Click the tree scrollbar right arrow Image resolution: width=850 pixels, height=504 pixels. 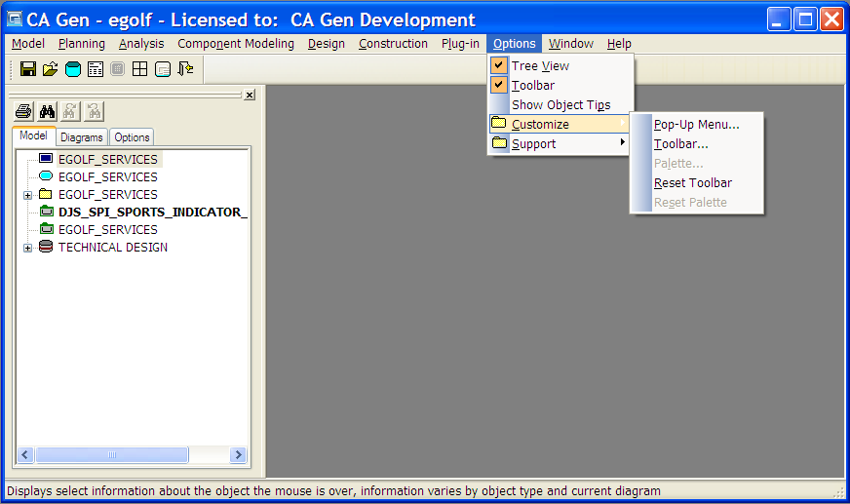tap(238, 454)
